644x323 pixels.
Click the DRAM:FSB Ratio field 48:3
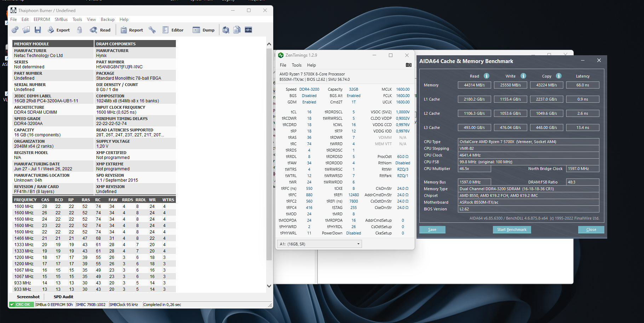[583, 182]
